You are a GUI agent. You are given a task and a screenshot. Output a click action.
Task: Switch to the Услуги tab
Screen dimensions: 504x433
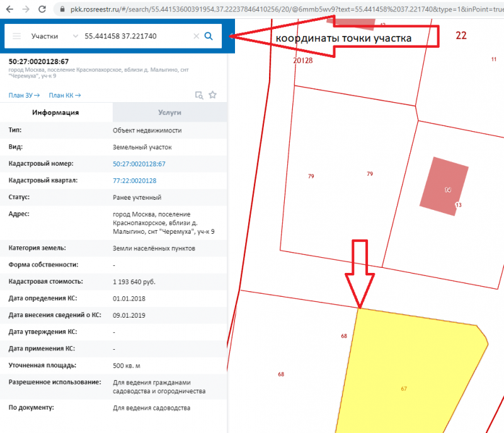click(169, 112)
